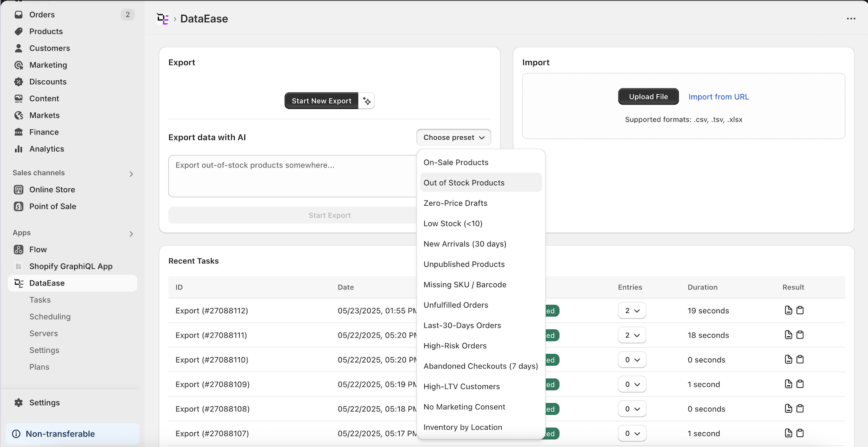Viewport: 868px width, 447px height.
Task: Open the Orders sidebar icon
Action: click(x=19, y=15)
